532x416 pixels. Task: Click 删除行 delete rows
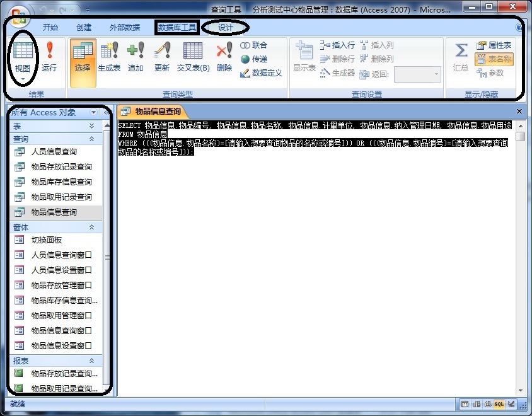pos(337,59)
